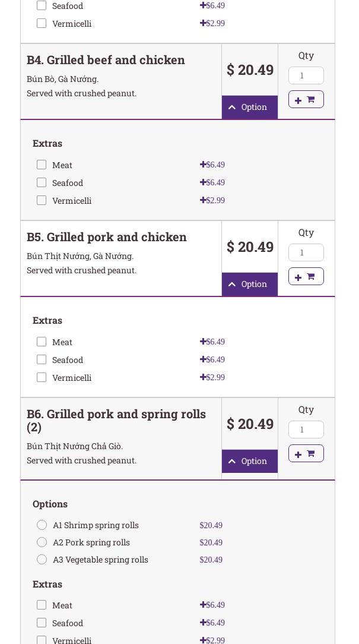
Task: Collapse the B4 Option panel
Action: tap(249, 107)
